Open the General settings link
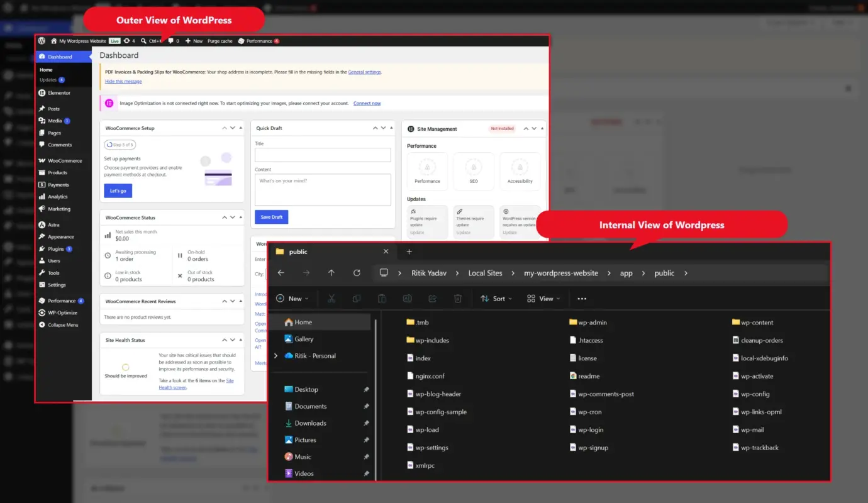The width and height of the screenshot is (868, 503). (365, 72)
